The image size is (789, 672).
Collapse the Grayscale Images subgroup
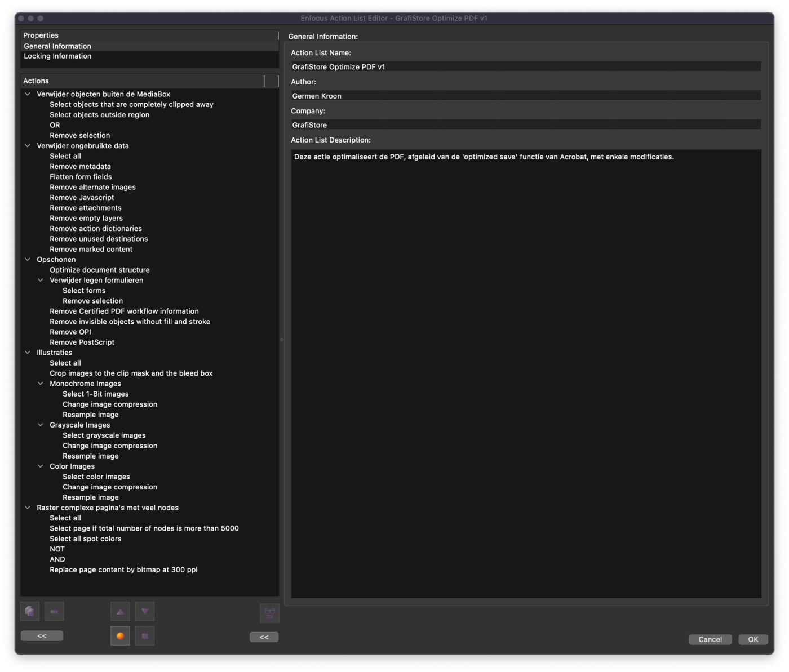(x=41, y=425)
